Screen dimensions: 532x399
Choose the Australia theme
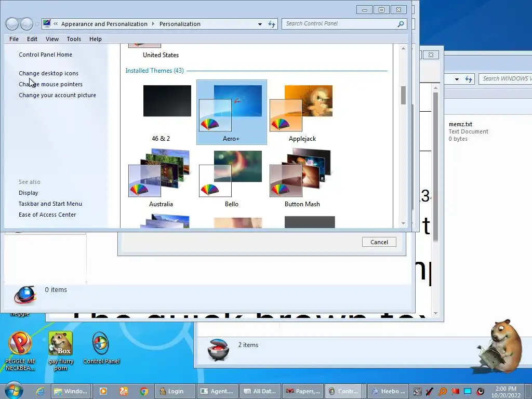click(161, 178)
